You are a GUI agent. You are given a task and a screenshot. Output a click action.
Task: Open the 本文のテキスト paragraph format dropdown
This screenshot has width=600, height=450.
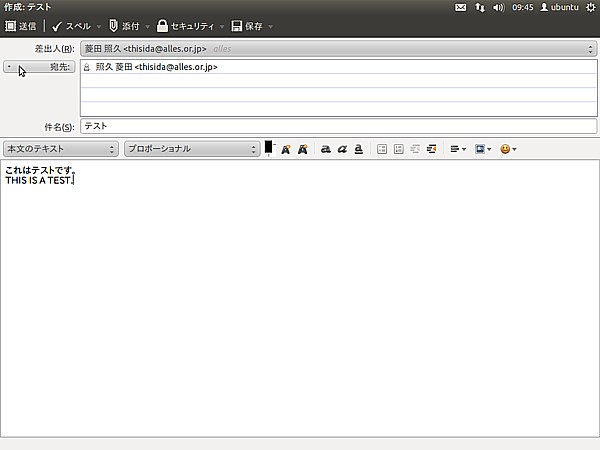[61, 148]
